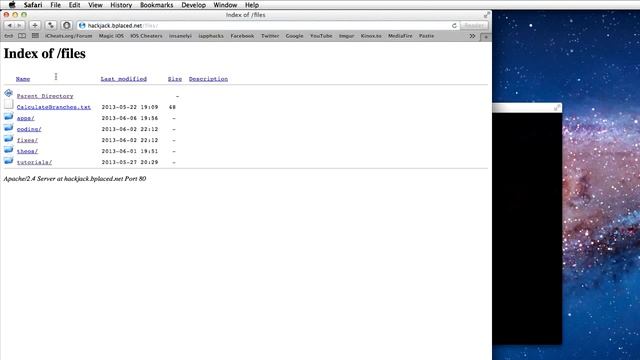The height and width of the screenshot is (360, 640).
Task: Go to Parent Directory link
Action: pos(45,96)
